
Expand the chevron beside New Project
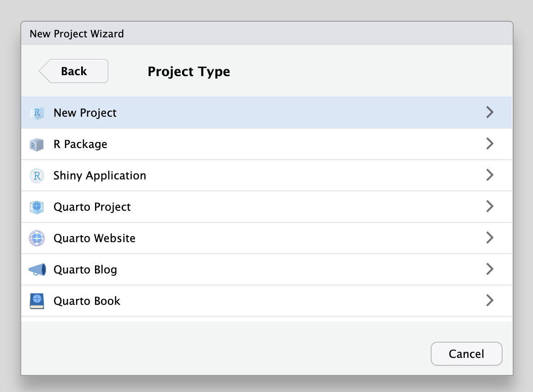click(x=490, y=113)
